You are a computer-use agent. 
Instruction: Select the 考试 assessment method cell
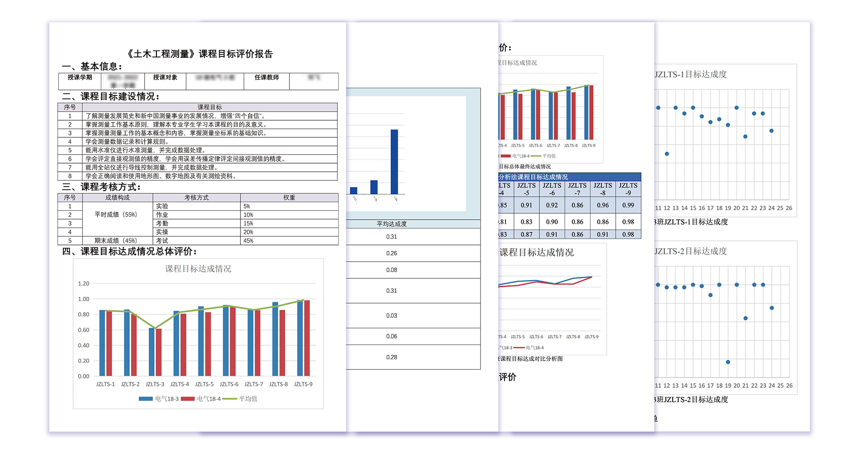pyautogui.click(x=197, y=241)
